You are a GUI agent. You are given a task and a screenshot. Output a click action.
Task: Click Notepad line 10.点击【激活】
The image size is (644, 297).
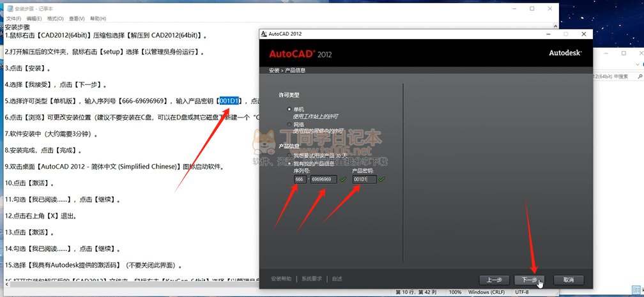pos(29,183)
